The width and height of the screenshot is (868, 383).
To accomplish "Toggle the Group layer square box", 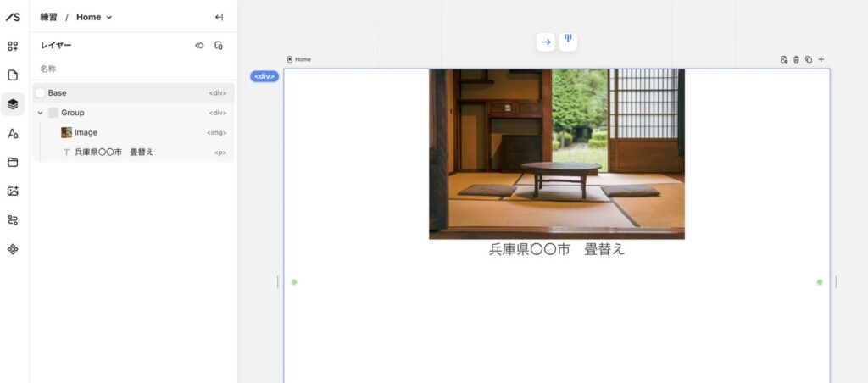I will coord(53,113).
